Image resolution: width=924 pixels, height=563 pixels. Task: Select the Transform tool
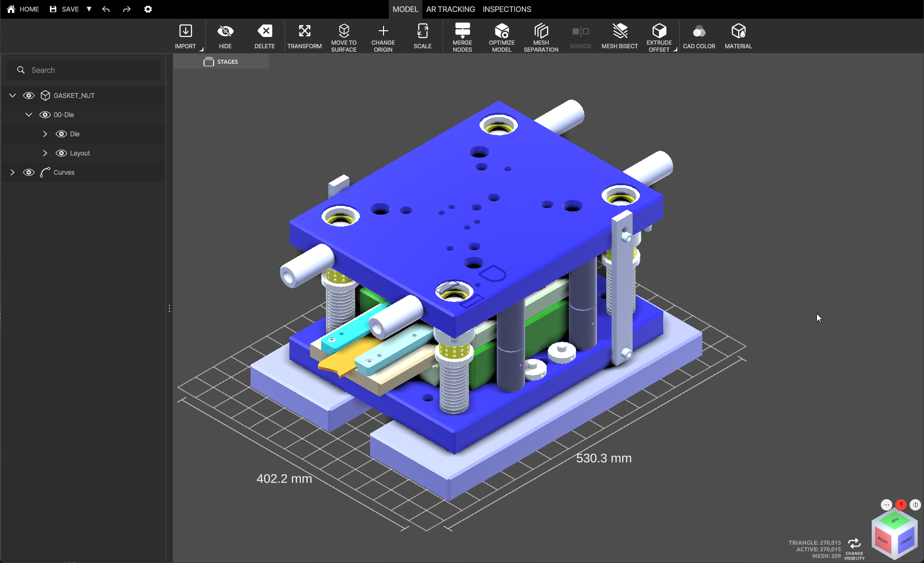(304, 32)
